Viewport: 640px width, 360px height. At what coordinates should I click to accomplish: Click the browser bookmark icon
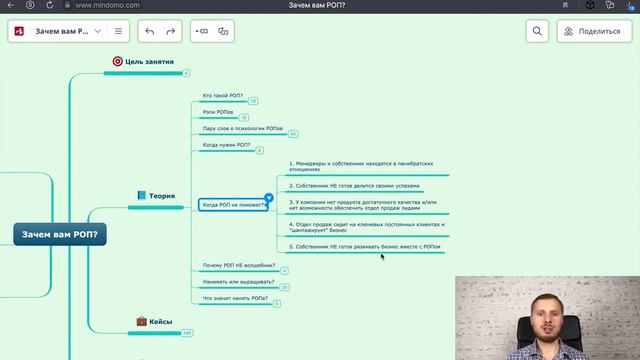point(565,5)
